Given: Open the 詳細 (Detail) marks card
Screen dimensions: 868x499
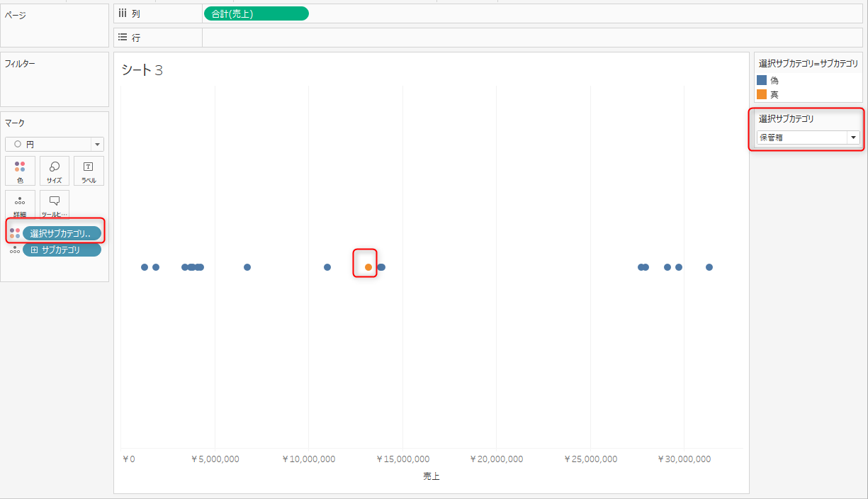Looking at the screenshot, I should 20,205.
